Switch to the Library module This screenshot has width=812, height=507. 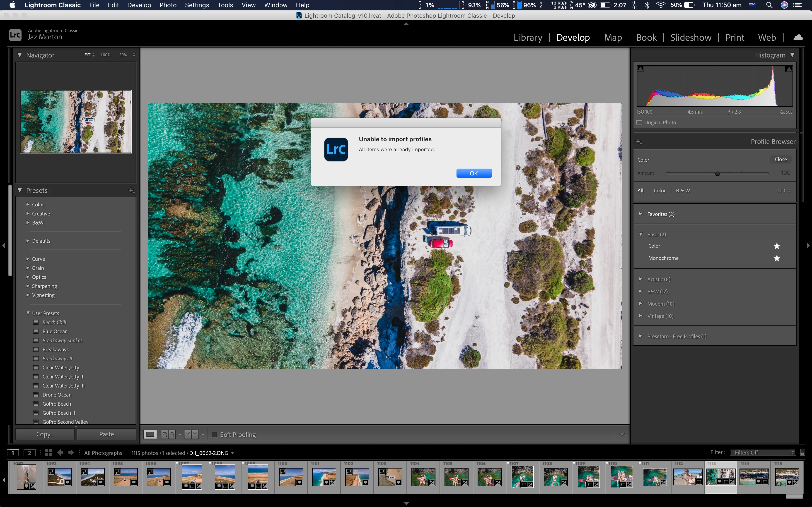click(x=528, y=38)
